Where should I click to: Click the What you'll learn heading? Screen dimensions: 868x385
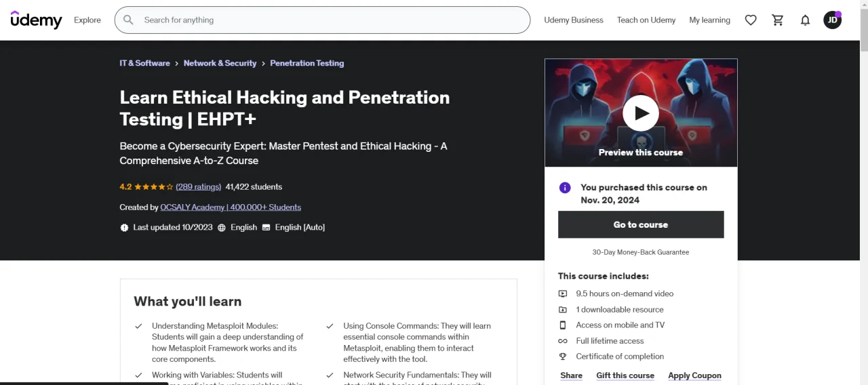[x=188, y=302]
